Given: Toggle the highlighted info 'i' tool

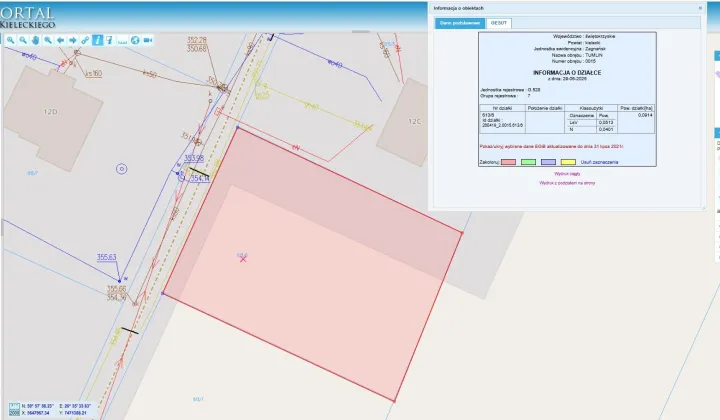Looking at the screenshot, I should [97, 40].
